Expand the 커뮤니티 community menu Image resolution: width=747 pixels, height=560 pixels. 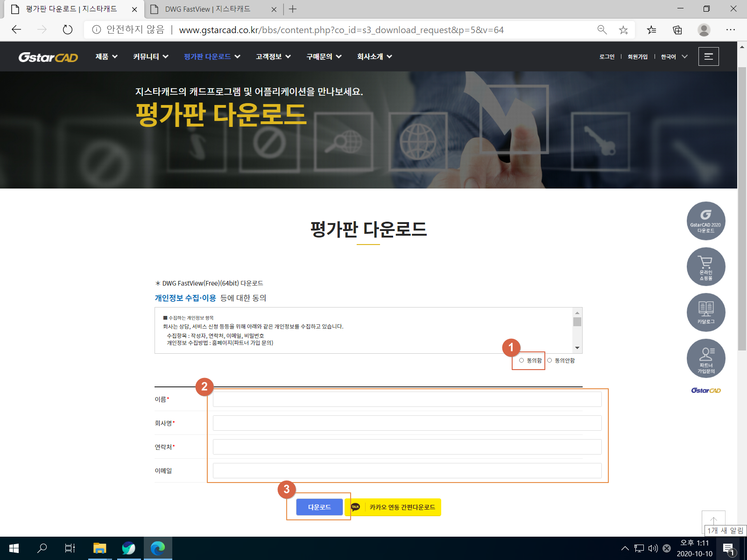pos(150,56)
